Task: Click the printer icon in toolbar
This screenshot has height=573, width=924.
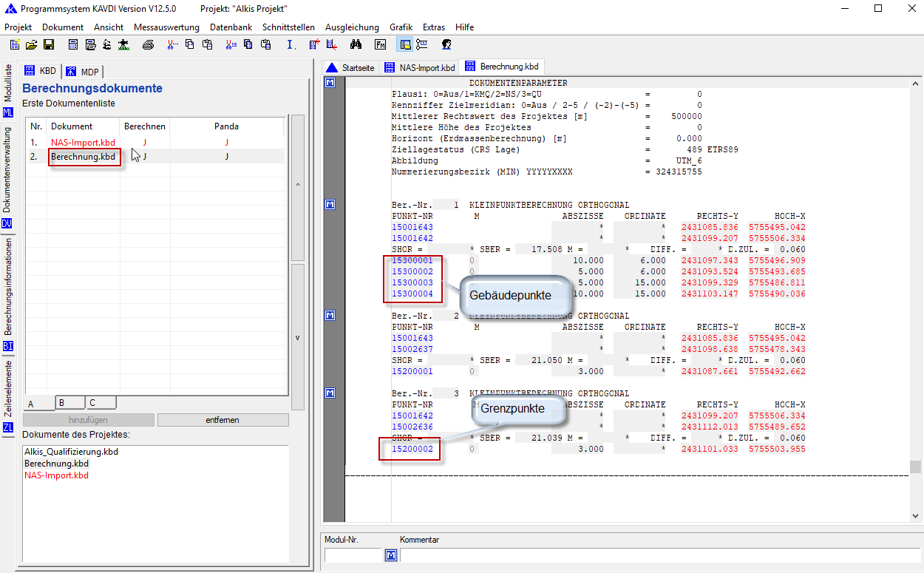Action: pos(148,44)
